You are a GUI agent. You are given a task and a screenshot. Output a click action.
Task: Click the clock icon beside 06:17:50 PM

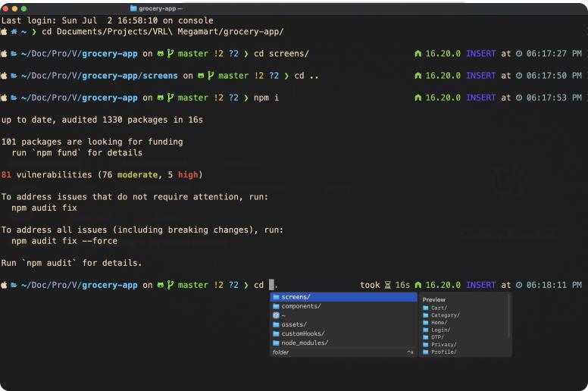[x=518, y=76]
